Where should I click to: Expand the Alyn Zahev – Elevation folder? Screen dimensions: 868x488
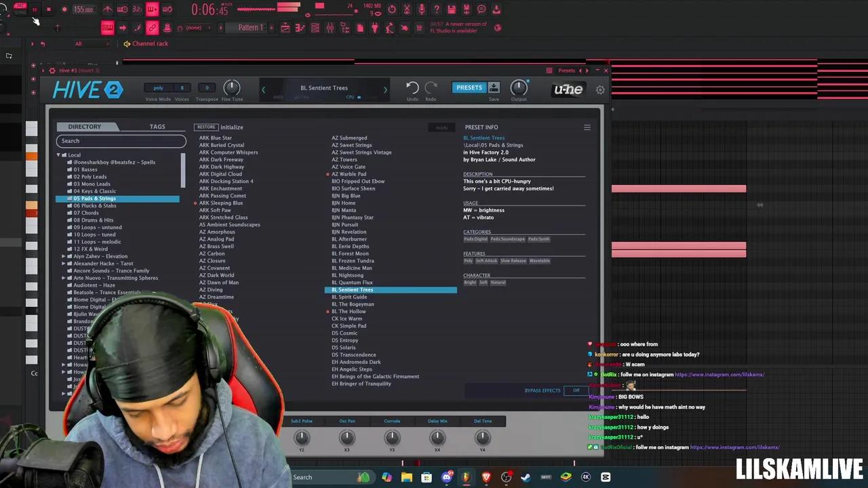(x=64, y=256)
